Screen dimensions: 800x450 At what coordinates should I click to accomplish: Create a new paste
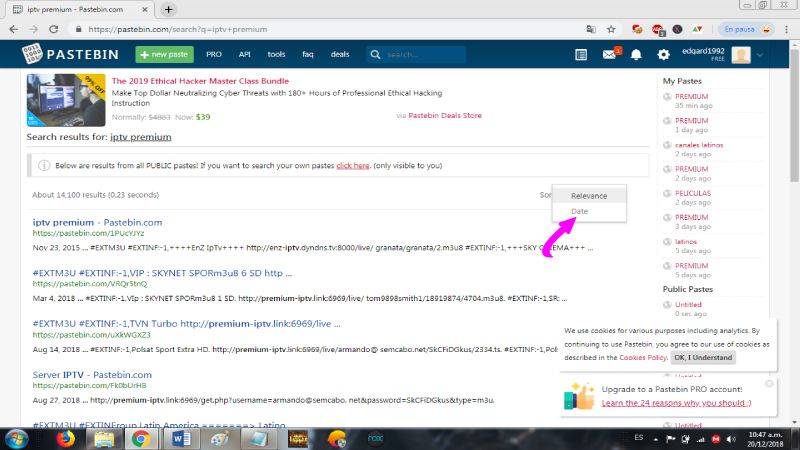click(x=164, y=55)
